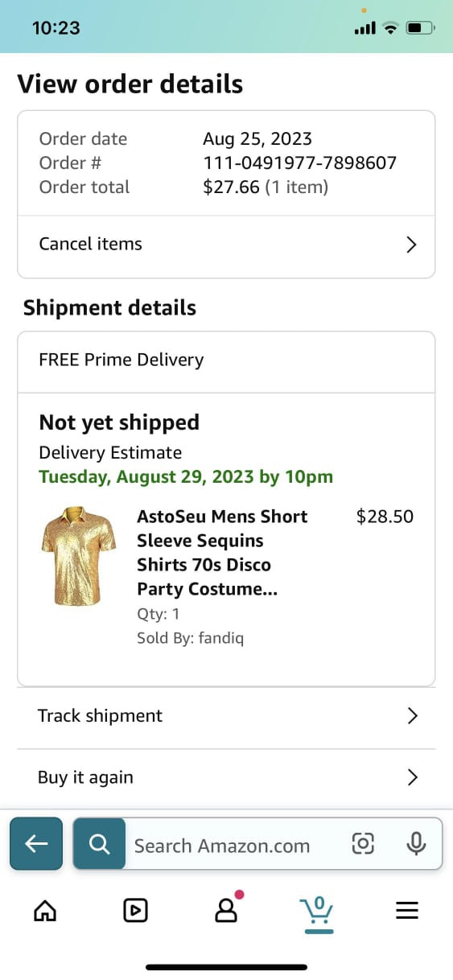The image size is (453, 980).
Task: Open AstoSeu Mens Short Sleeve product title
Action: [222, 553]
